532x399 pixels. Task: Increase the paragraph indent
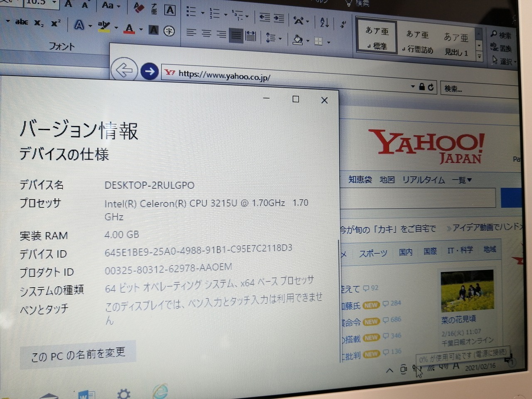[x=279, y=18]
